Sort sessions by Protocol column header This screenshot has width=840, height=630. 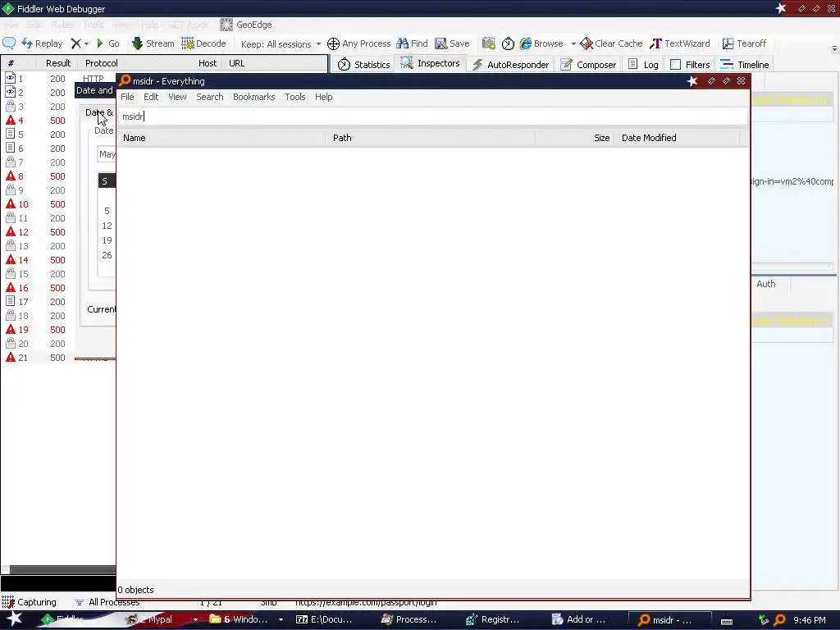[x=101, y=63]
